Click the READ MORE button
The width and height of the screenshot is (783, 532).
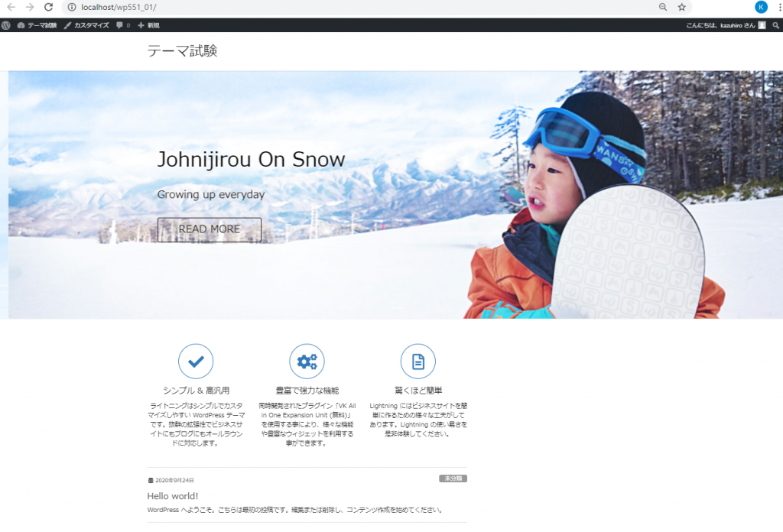210,229
